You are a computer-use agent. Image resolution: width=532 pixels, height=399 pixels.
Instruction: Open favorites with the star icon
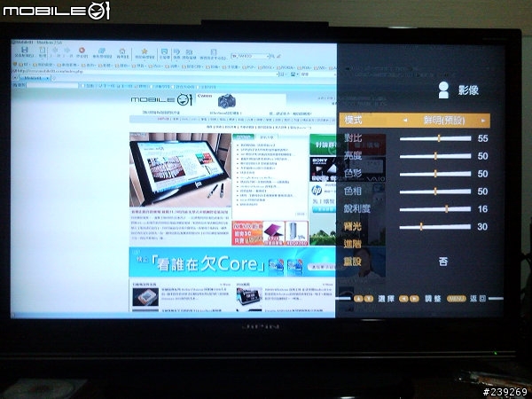[x=145, y=51]
